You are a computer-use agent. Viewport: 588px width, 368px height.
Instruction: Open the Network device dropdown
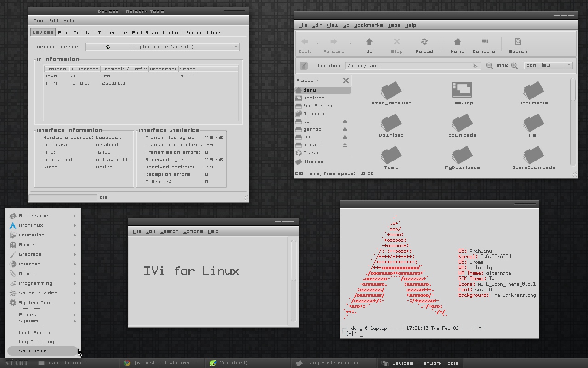[163, 47]
